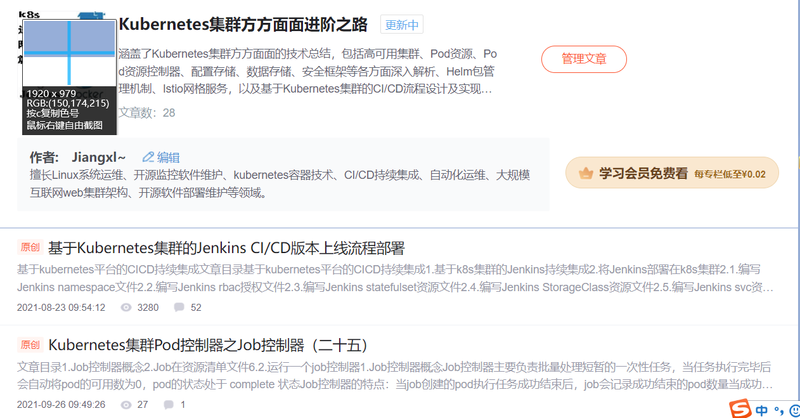The image size is (800, 418).
Task: Click the crown icon in the membership banner
Action: click(585, 174)
